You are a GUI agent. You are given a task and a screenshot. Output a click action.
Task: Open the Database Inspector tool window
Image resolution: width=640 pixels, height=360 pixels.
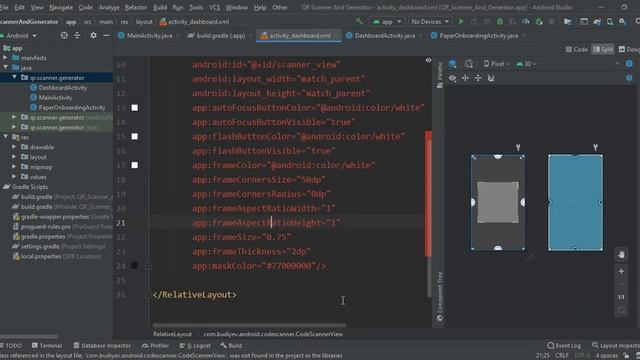(102, 345)
